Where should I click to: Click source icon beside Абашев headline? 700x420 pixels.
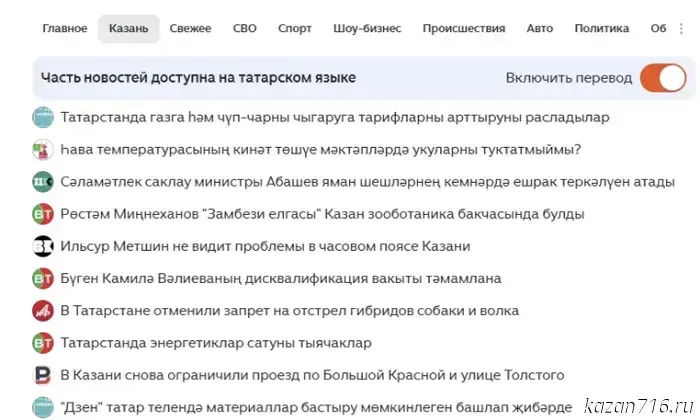coord(43,182)
